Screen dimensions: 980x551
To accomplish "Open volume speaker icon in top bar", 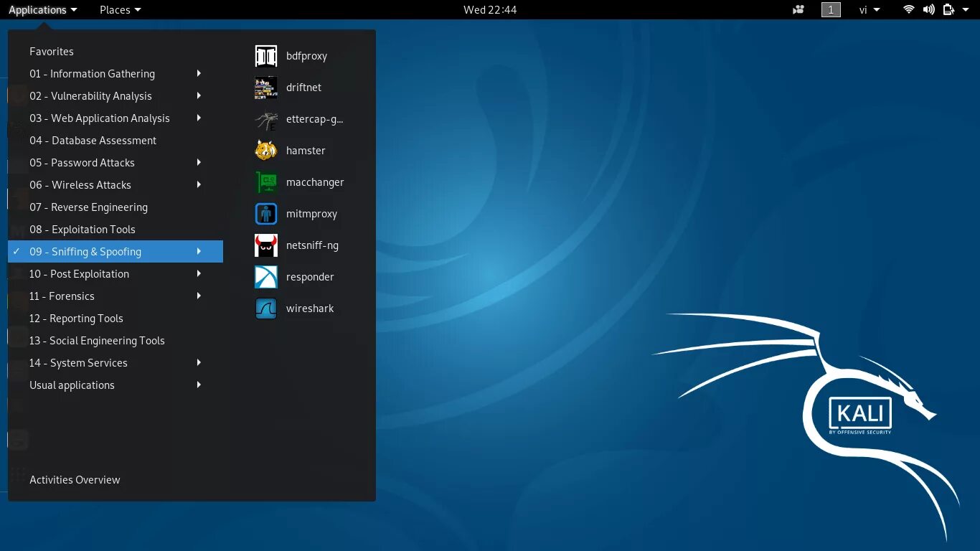I will click(x=929, y=9).
